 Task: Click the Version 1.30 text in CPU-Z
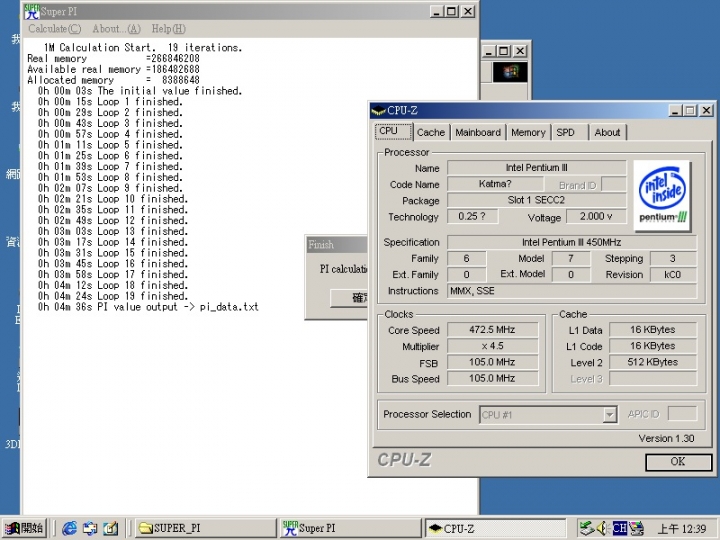666,439
